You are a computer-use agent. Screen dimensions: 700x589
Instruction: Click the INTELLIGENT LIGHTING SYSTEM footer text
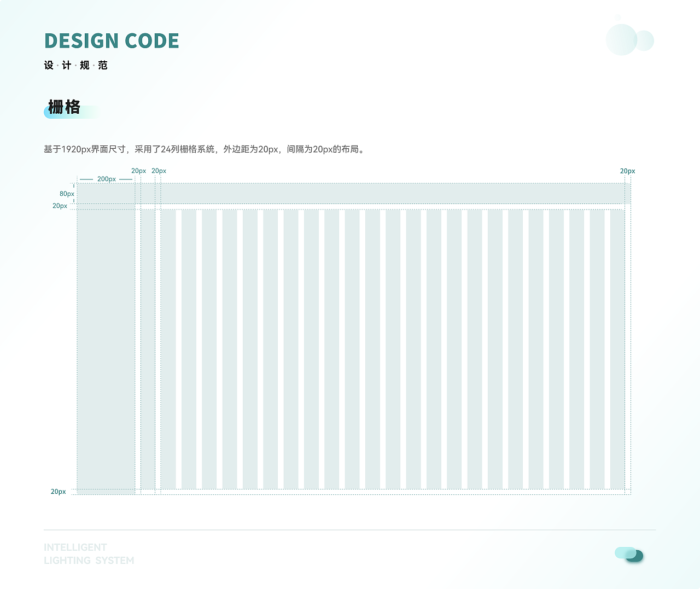89,554
